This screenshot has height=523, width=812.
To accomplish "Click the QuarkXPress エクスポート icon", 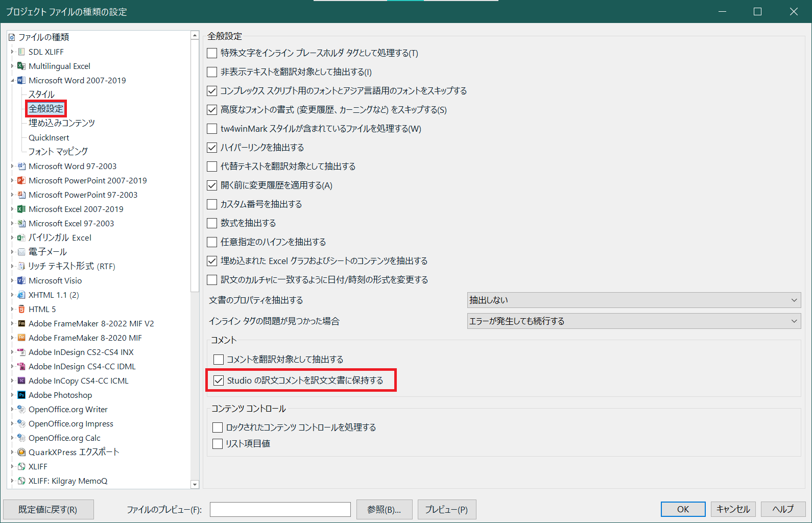I will (21, 452).
